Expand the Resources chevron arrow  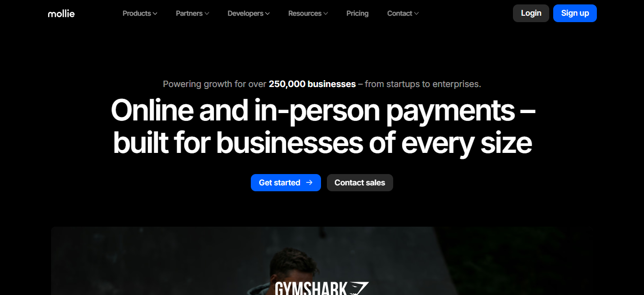(326, 14)
